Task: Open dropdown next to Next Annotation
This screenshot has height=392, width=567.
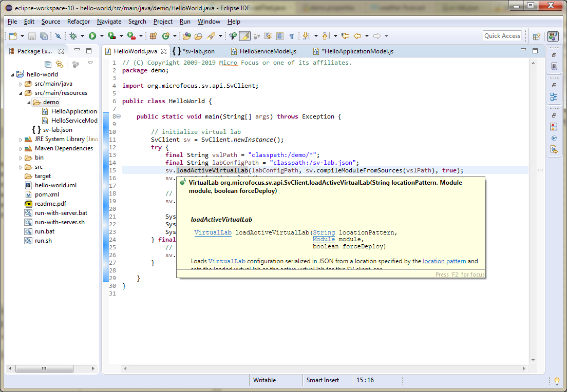Action: 316,36
